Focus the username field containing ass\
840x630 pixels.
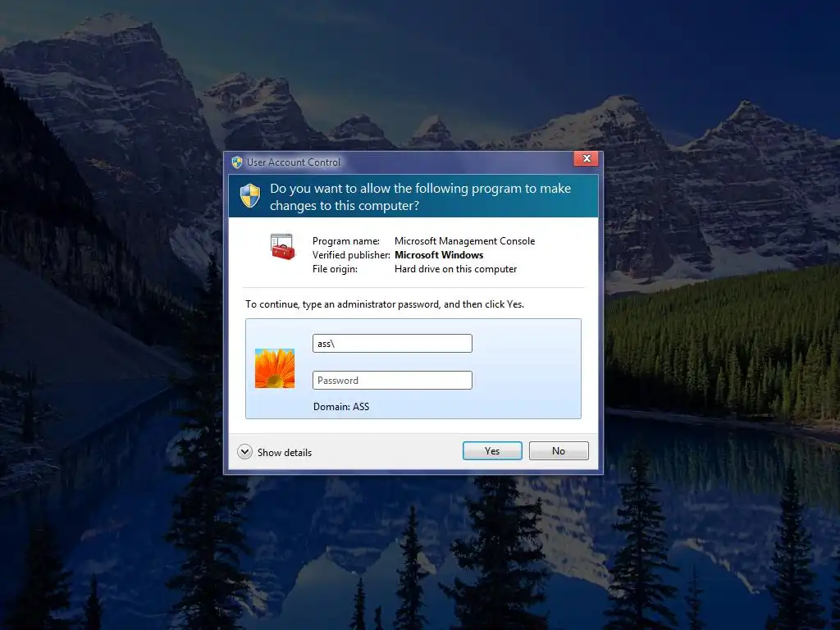click(392, 344)
